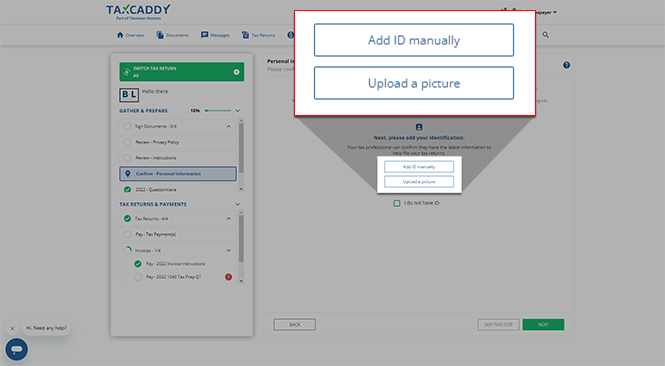Select Review - Instructions task
Viewport: 665px width, 366px height.
(178, 158)
